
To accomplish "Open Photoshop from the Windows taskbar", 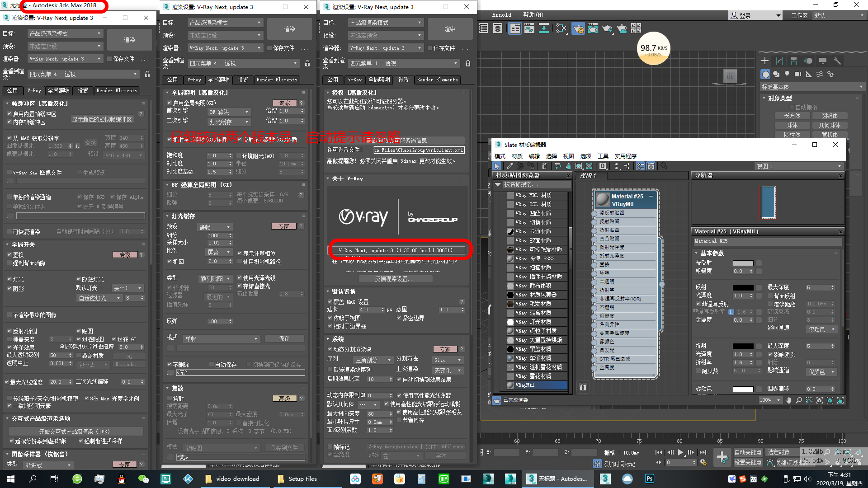I will coord(650,479).
